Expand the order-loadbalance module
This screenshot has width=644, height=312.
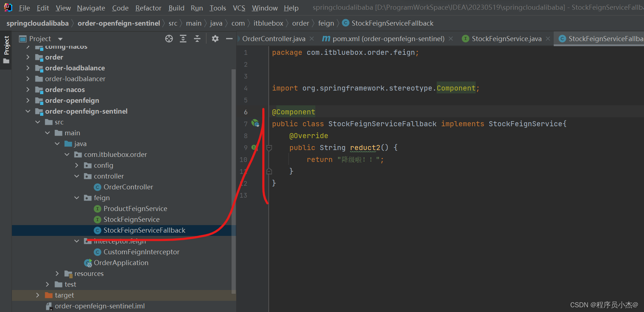pyautogui.click(x=28, y=68)
